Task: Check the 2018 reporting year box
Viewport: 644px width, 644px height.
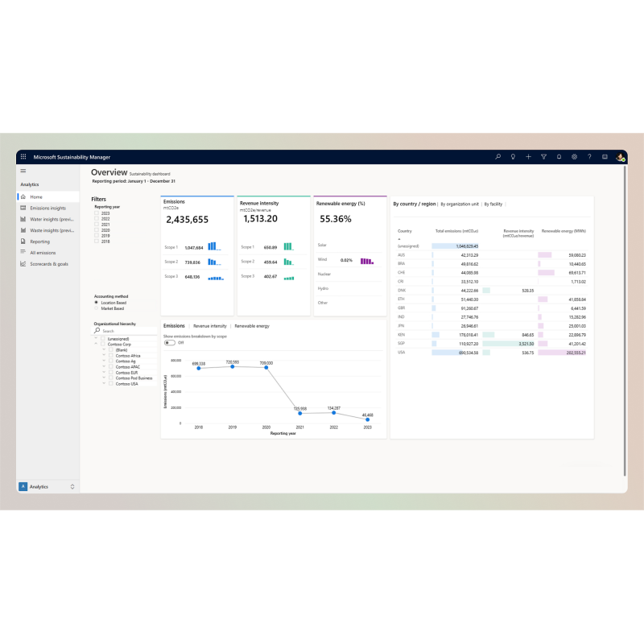Action: [x=97, y=241]
